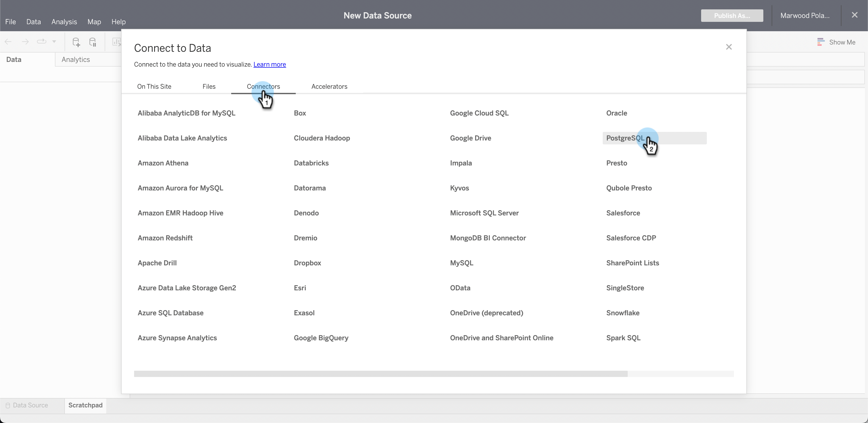868x423 pixels.
Task: Select the Dremio connector
Action: tap(305, 238)
